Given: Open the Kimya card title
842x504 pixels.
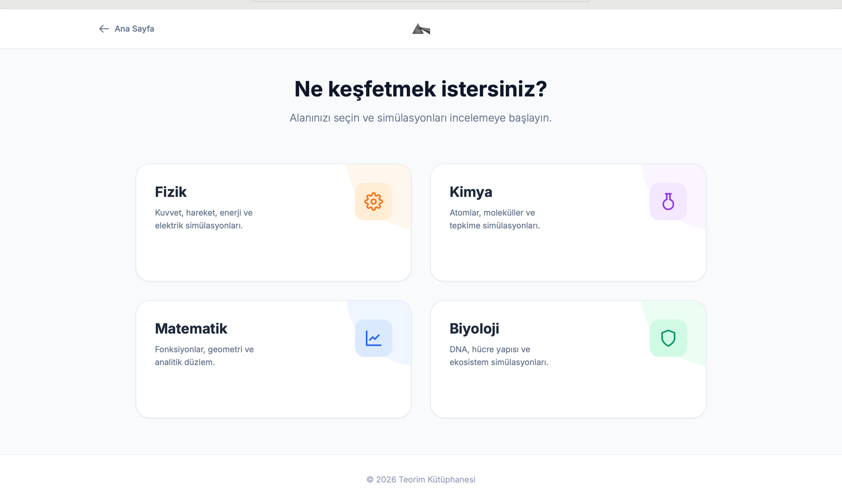Looking at the screenshot, I should point(470,192).
